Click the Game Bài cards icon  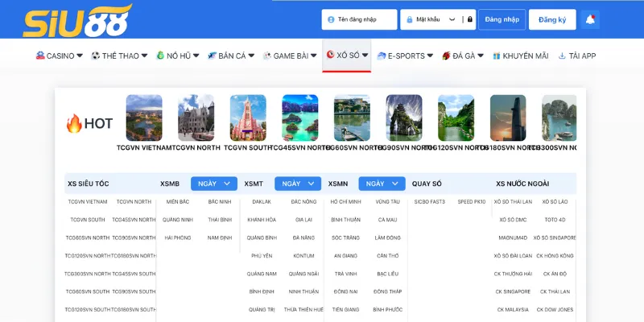267,56
